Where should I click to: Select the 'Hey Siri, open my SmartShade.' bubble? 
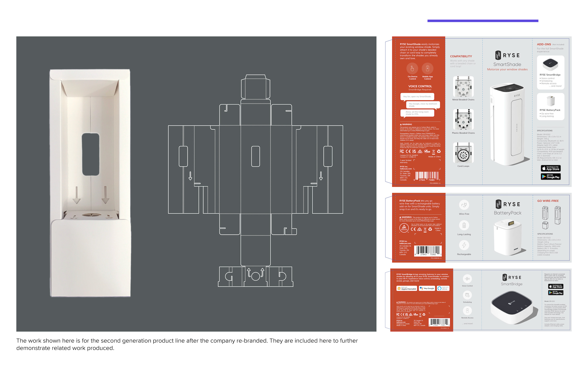tap(417, 97)
